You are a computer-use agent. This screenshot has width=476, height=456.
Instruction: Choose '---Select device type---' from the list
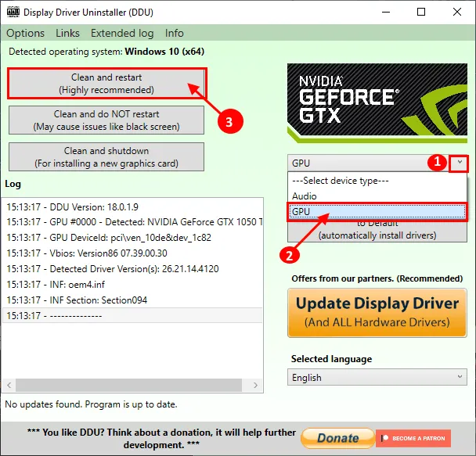pos(377,181)
